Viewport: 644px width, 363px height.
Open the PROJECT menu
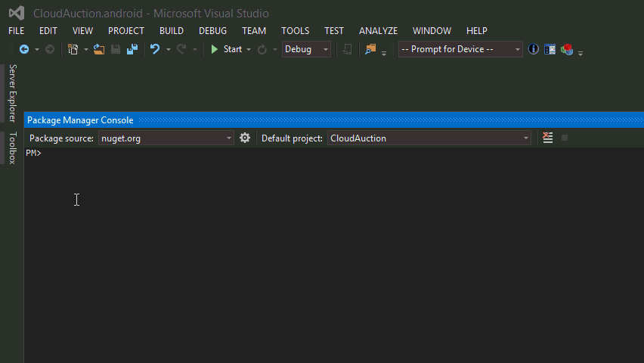(x=126, y=31)
